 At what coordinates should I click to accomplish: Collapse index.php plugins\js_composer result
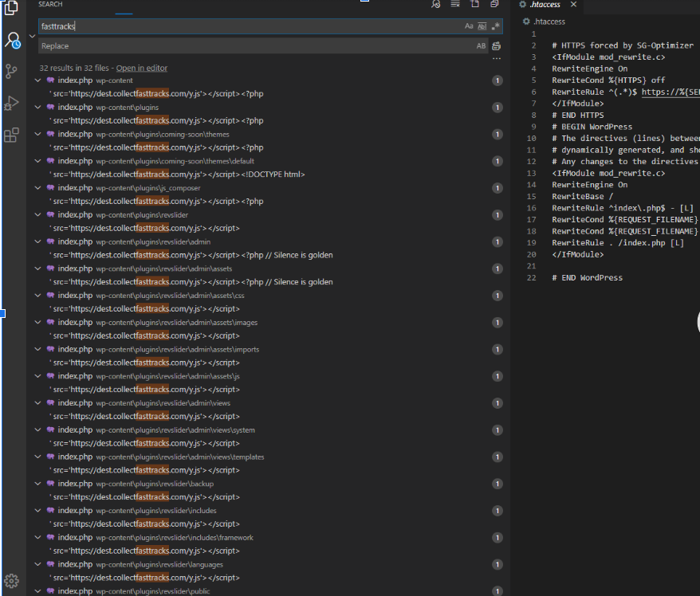click(x=38, y=188)
